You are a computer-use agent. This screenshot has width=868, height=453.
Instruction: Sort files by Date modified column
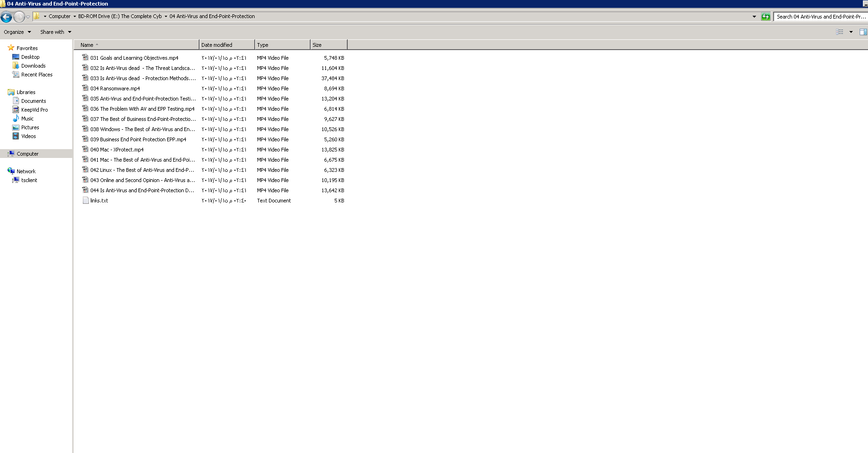(x=217, y=45)
